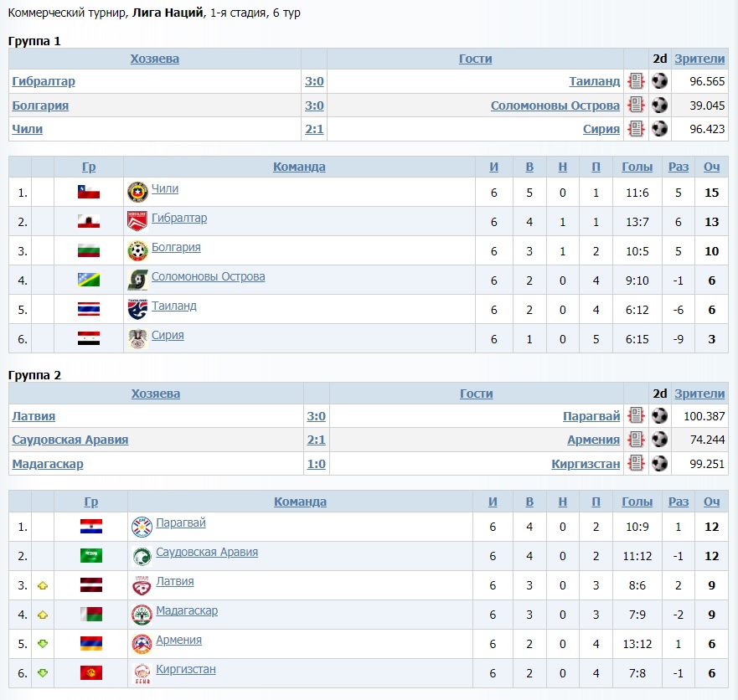Open report icon for Saudi Arabia vs Armenia

[636, 440]
